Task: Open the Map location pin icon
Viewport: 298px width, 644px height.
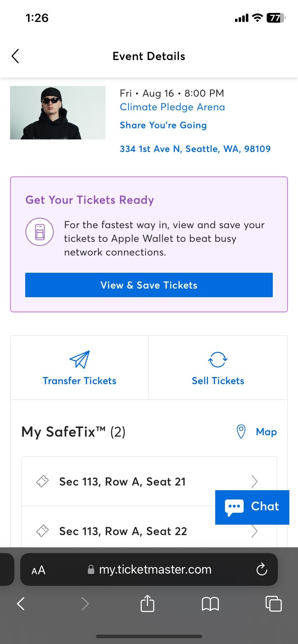Action: point(241,432)
